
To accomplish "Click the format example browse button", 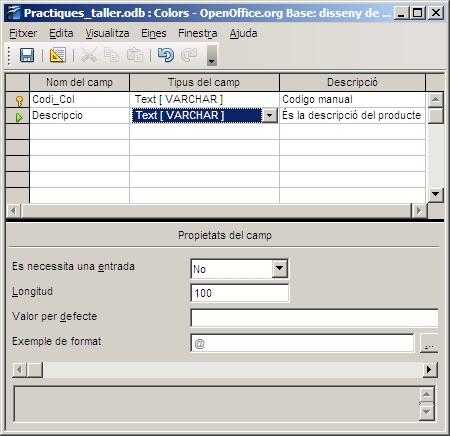I will [429, 343].
